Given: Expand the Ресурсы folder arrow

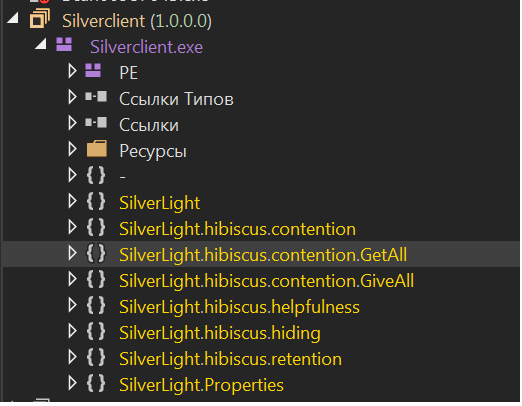Looking at the screenshot, I should (72, 149).
